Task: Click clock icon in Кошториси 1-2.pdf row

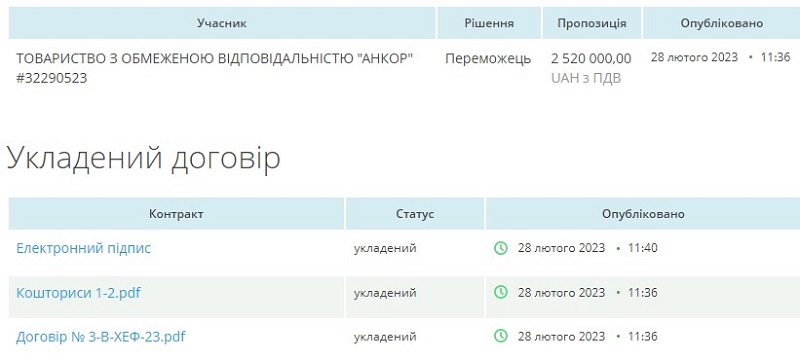Action: [501, 293]
